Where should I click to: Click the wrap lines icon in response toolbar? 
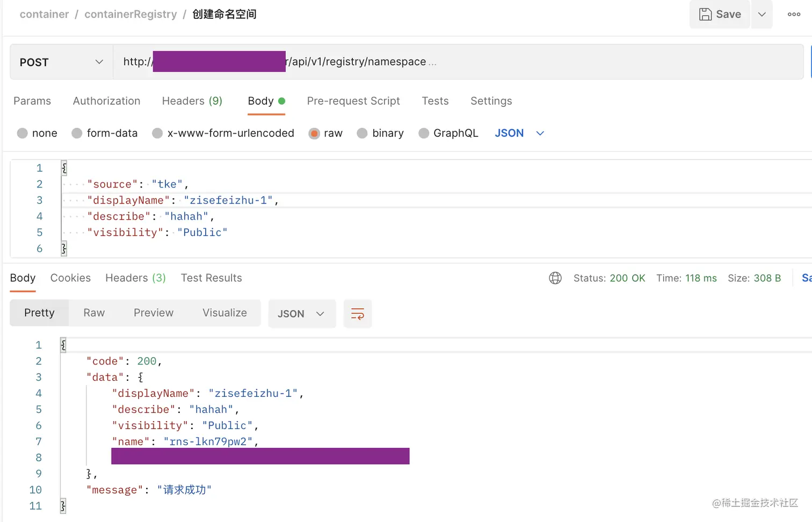[357, 314]
